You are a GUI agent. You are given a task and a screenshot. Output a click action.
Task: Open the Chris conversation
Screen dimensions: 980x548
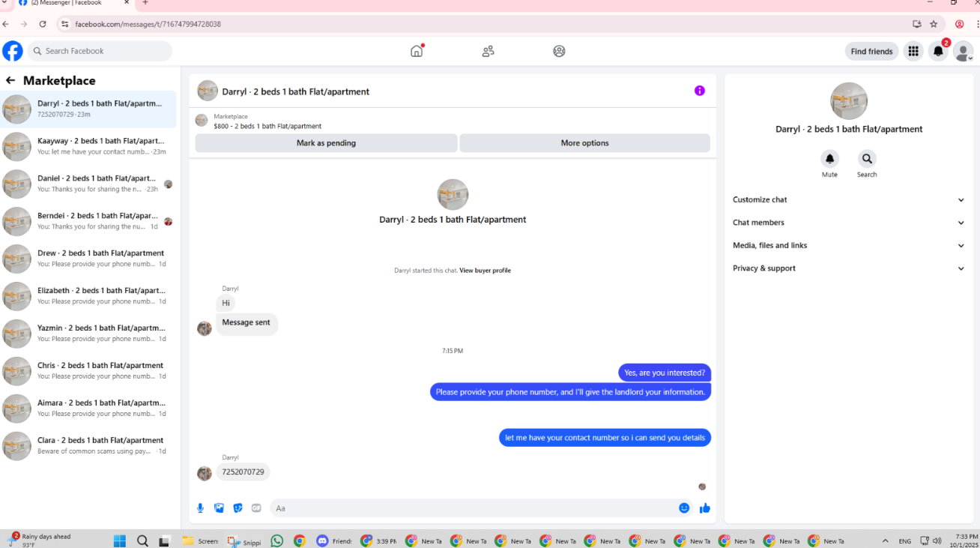point(88,371)
